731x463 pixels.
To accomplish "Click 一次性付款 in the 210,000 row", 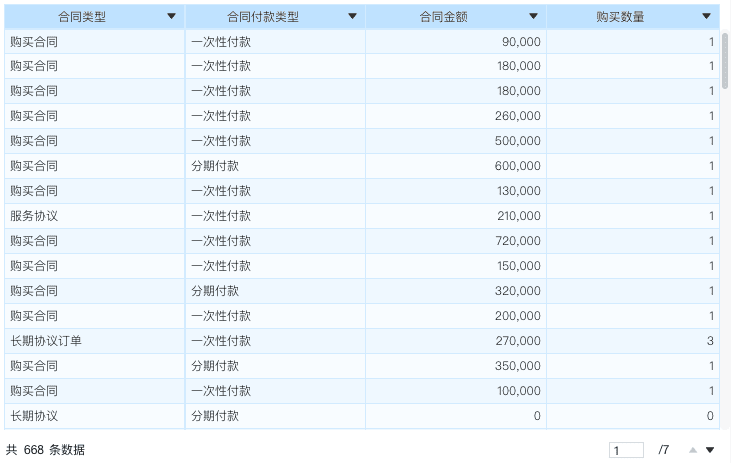I will point(276,216).
